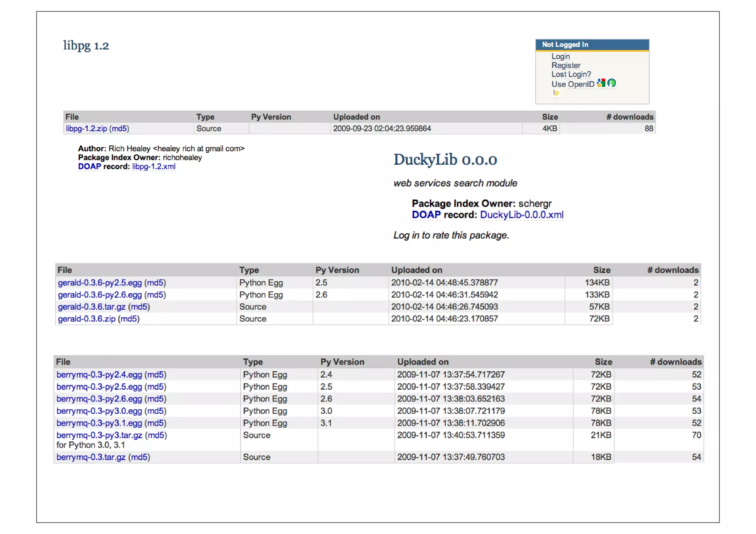This screenshot has height=534, width=756.
Task: Open the Register link
Action: pos(566,65)
